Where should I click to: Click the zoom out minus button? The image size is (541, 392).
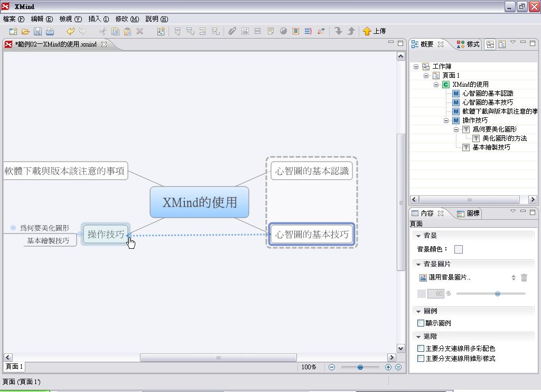(332, 367)
